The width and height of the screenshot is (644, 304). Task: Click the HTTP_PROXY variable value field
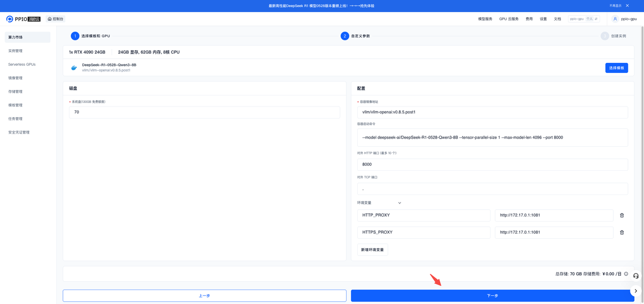554,215
